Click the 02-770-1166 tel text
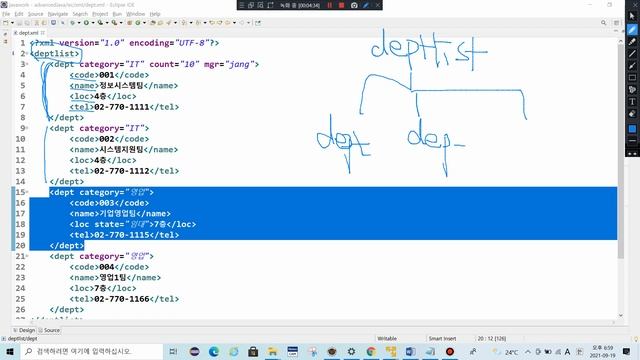The height and width of the screenshot is (360, 640). pos(122,299)
